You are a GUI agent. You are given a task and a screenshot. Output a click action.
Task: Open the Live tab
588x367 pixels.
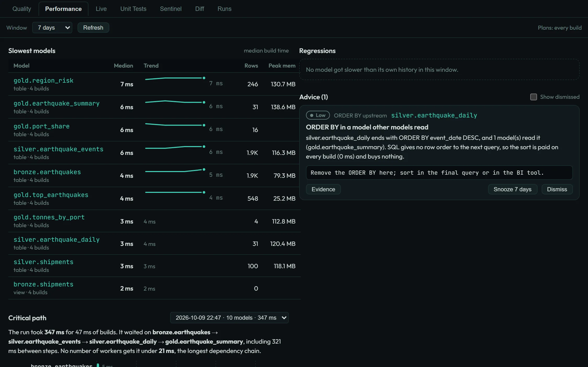coord(101,9)
